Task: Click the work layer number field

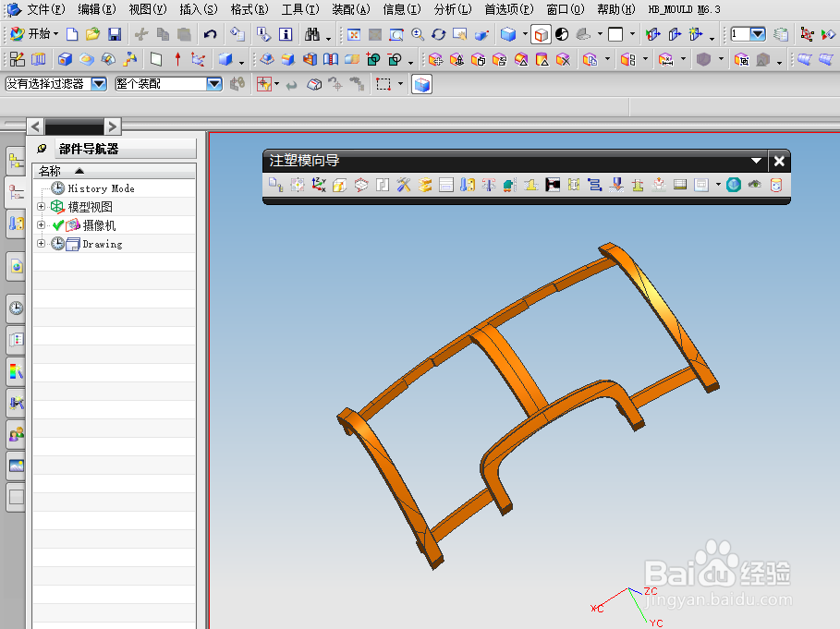Action: (740, 34)
